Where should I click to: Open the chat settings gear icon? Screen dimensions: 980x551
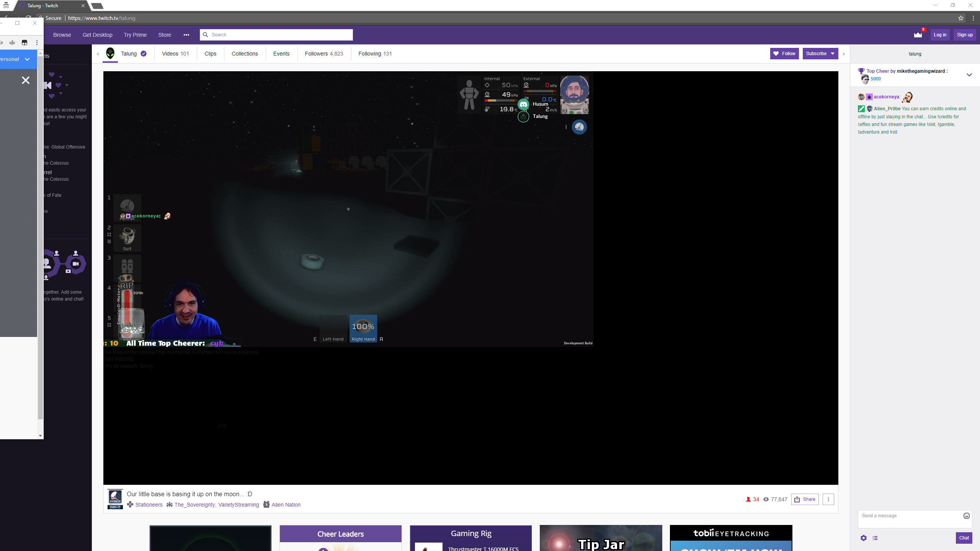tap(864, 538)
